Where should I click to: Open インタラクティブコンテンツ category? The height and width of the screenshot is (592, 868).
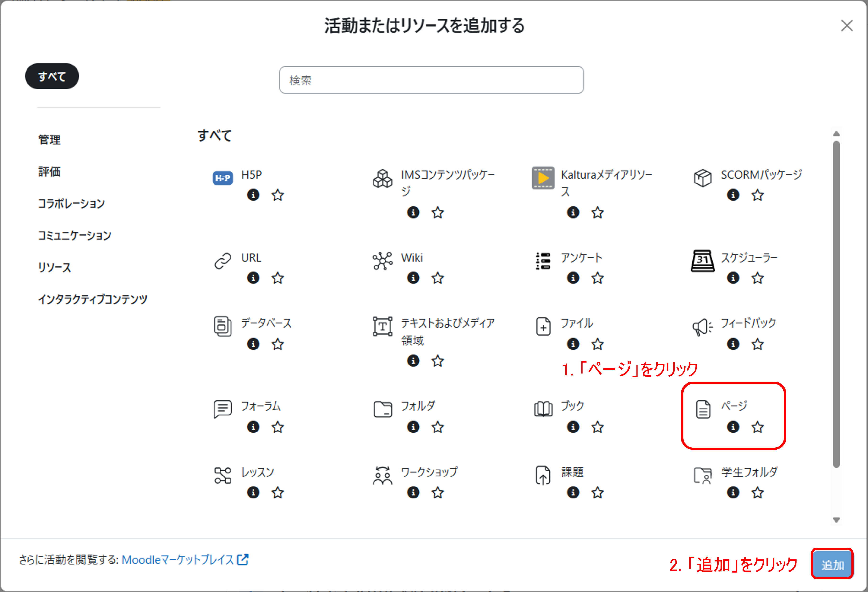[93, 299]
